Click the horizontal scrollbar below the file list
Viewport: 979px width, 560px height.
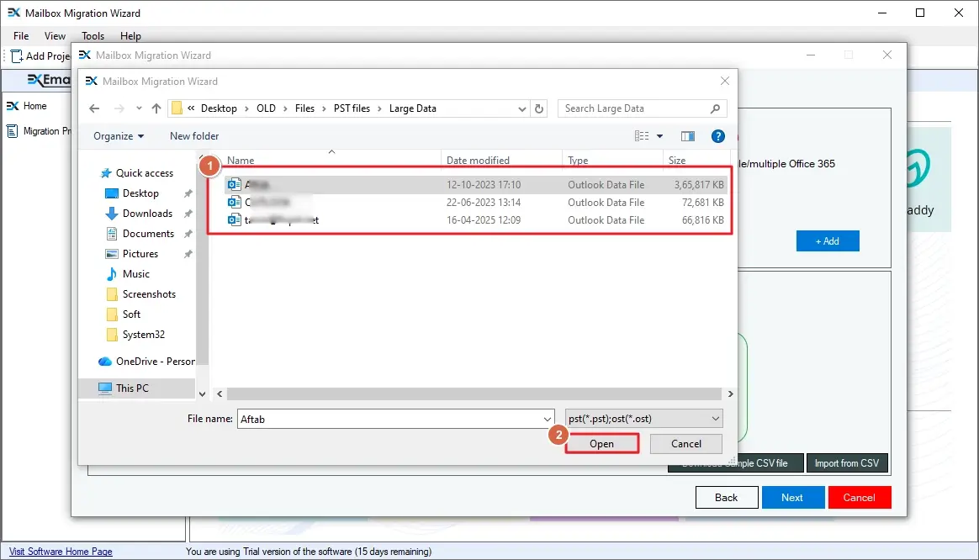coord(471,394)
